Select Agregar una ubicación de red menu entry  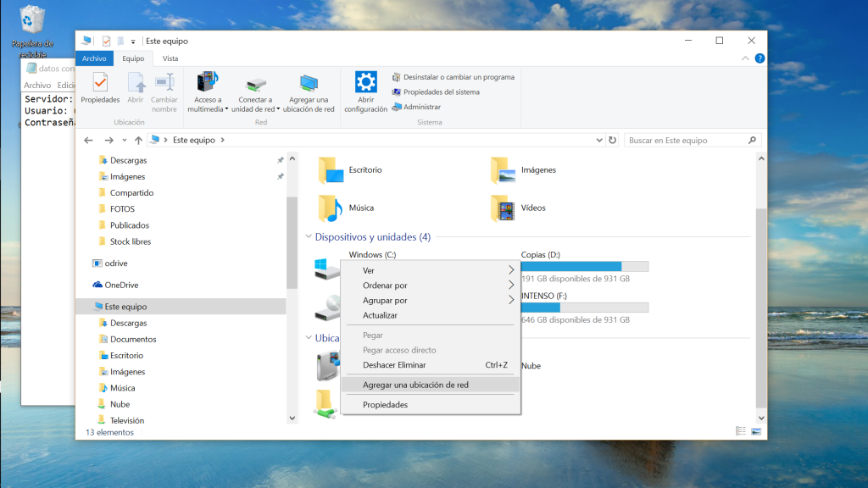pyautogui.click(x=415, y=385)
